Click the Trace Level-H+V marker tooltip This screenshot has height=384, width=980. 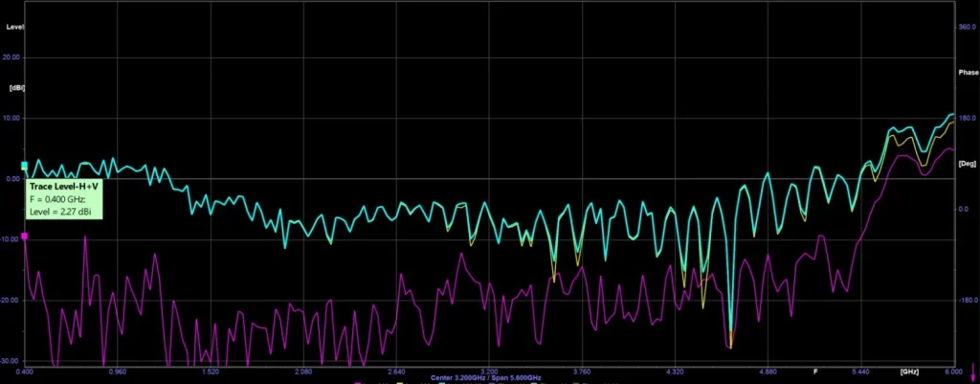[x=63, y=199]
